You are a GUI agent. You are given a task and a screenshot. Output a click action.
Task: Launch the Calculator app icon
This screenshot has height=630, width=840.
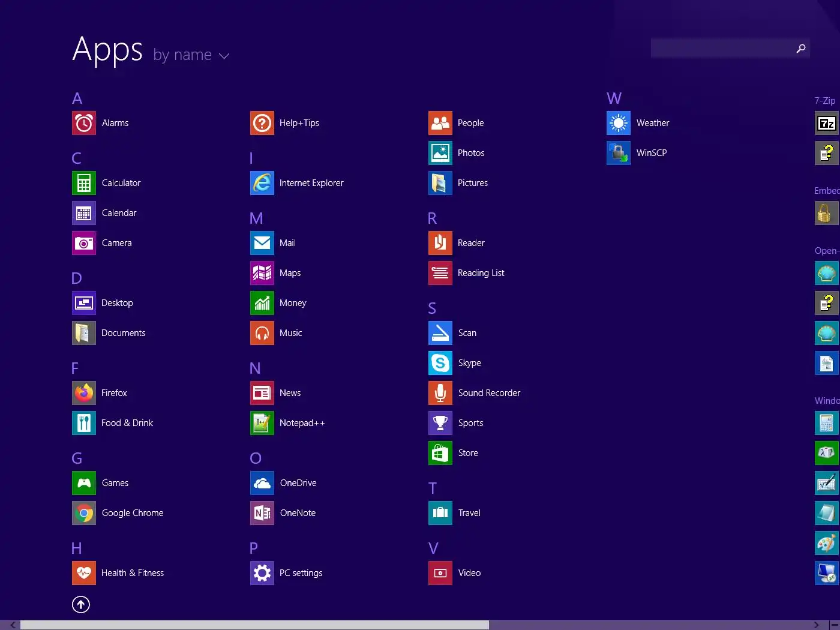(84, 183)
